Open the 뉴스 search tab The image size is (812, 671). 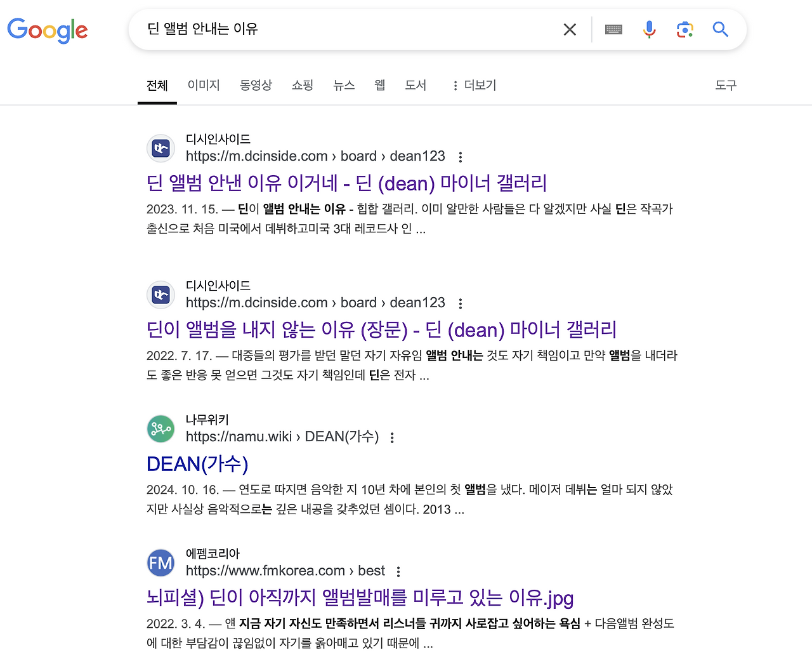coord(344,85)
